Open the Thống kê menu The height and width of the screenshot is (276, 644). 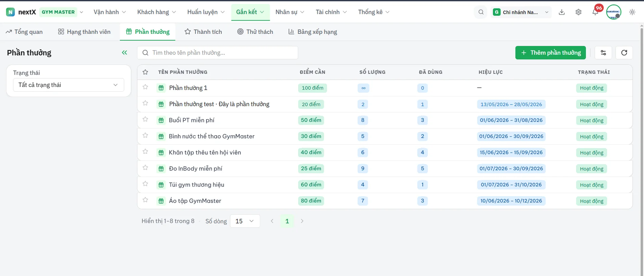374,12
